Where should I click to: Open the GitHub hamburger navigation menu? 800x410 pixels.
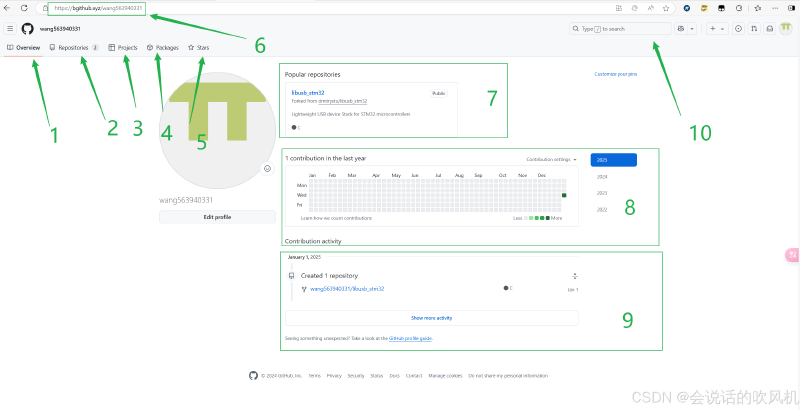coord(10,29)
